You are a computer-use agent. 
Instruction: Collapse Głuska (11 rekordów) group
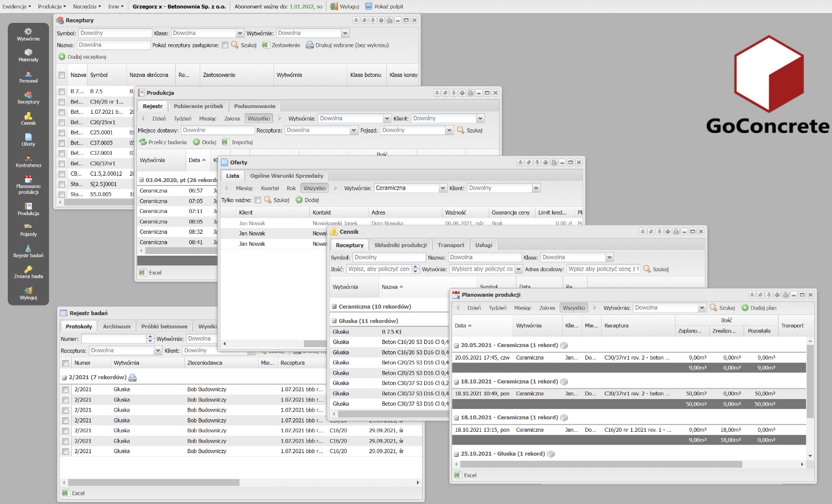(x=334, y=321)
